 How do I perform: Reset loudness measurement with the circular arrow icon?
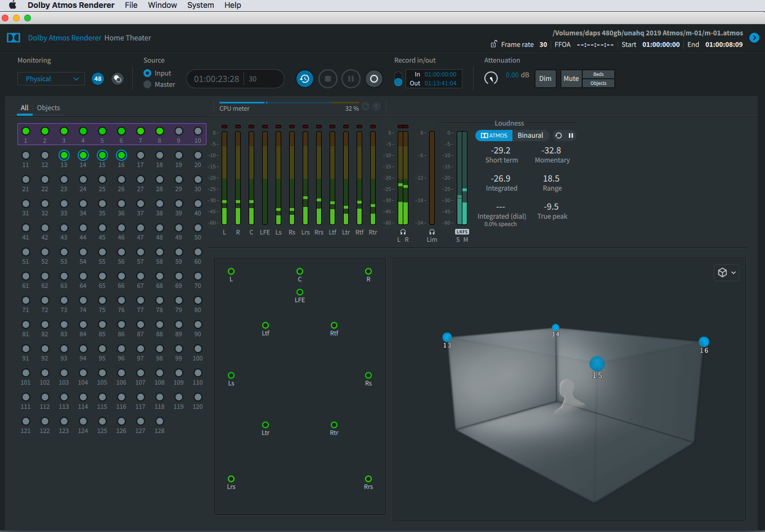[559, 136]
